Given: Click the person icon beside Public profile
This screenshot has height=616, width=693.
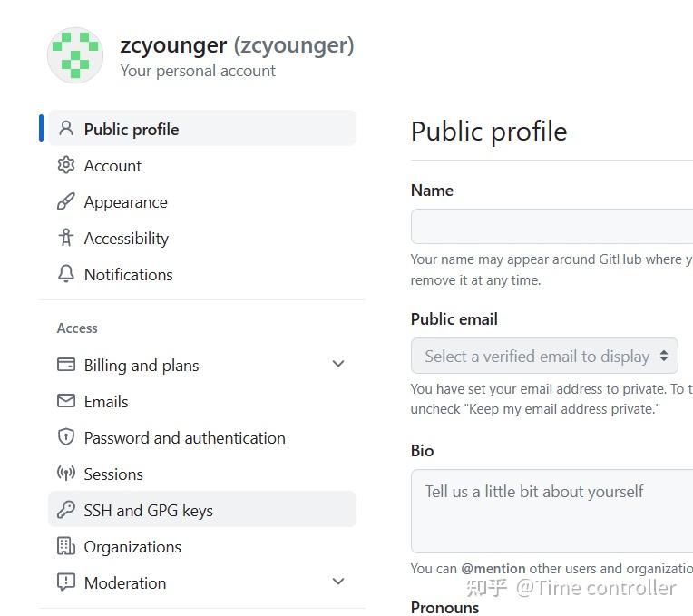Looking at the screenshot, I should (65, 129).
